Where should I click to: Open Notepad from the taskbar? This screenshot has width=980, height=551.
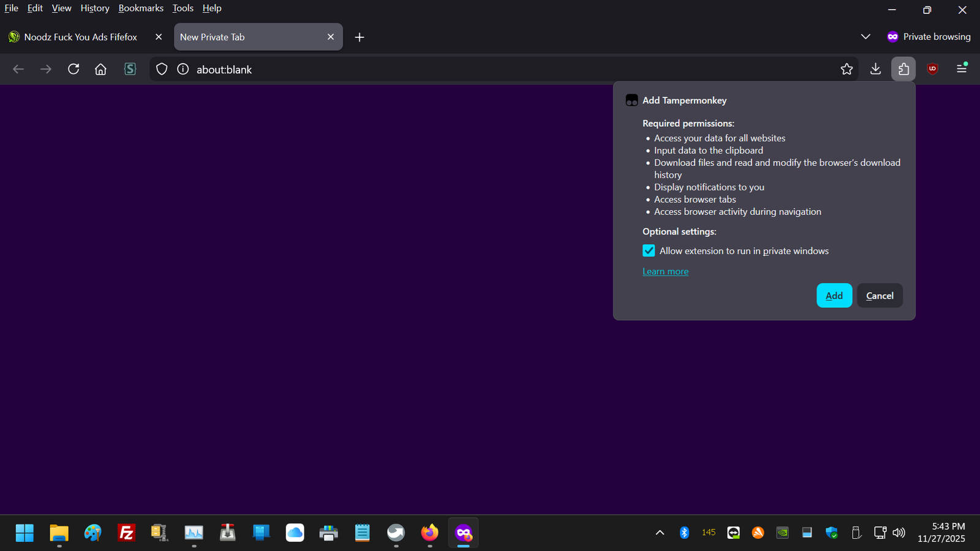[x=362, y=533]
